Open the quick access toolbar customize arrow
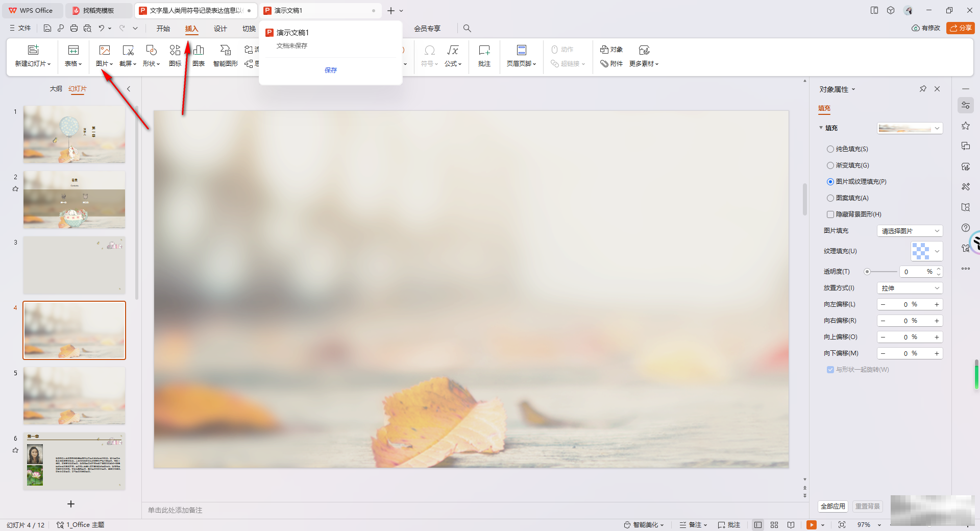 (135, 28)
